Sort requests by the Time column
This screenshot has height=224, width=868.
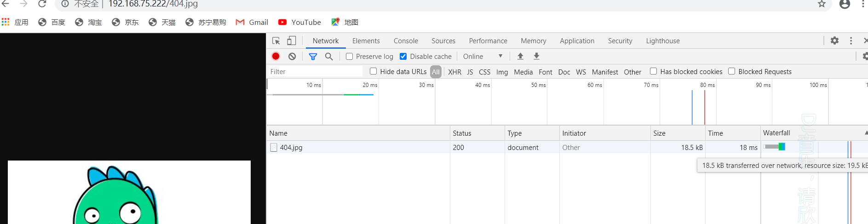pyautogui.click(x=732, y=133)
